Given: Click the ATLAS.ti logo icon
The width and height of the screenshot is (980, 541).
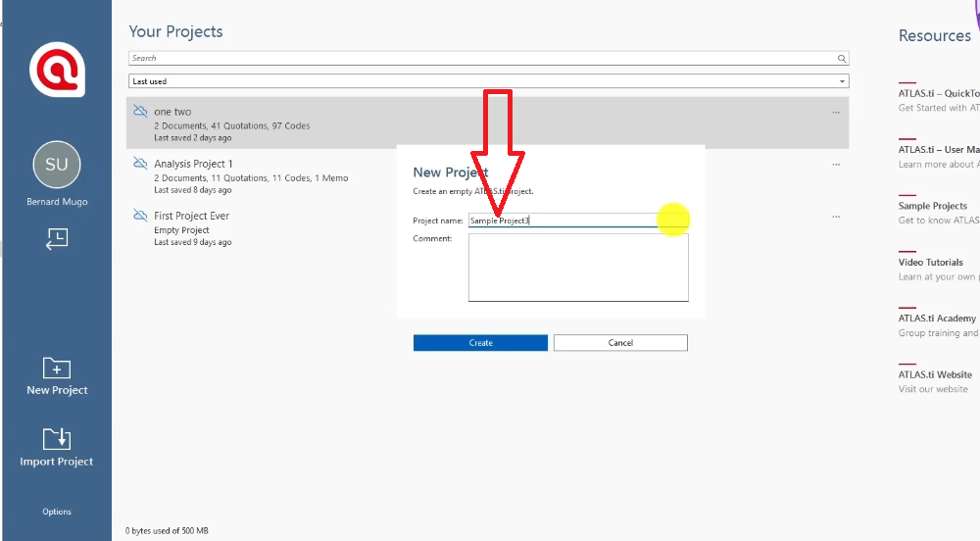Looking at the screenshot, I should (x=57, y=70).
